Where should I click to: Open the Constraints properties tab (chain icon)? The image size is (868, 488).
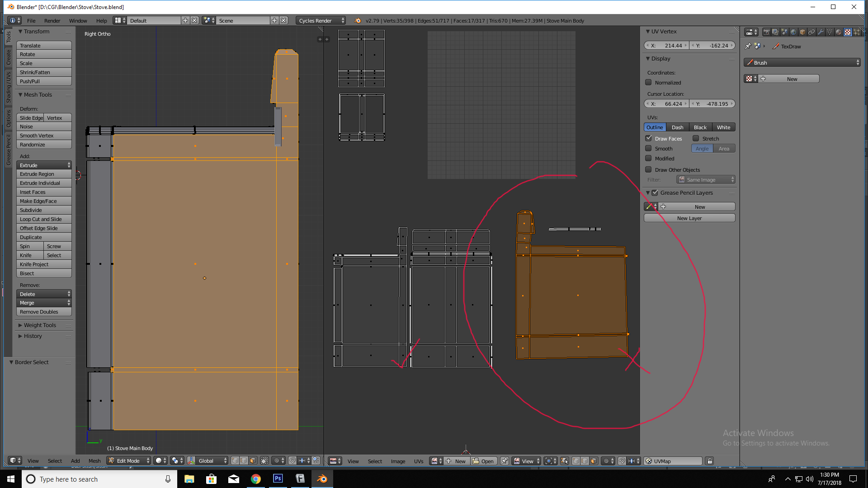click(x=811, y=32)
